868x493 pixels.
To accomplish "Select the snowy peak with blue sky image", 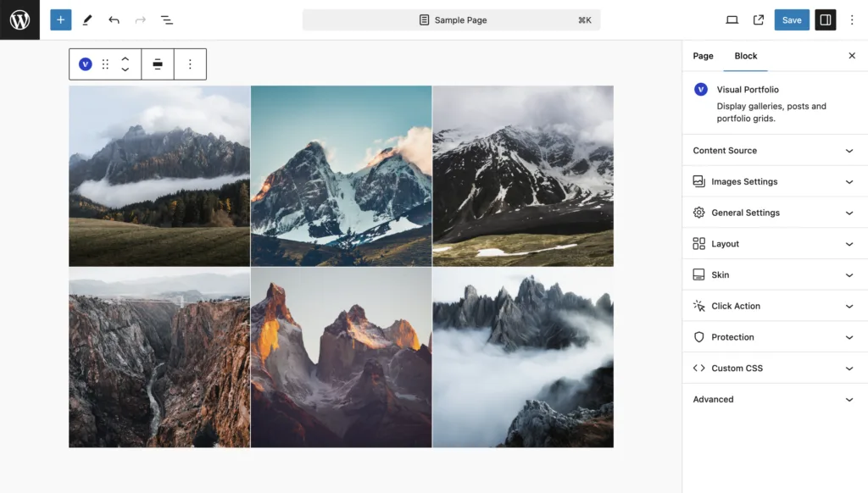I will 341,176.
